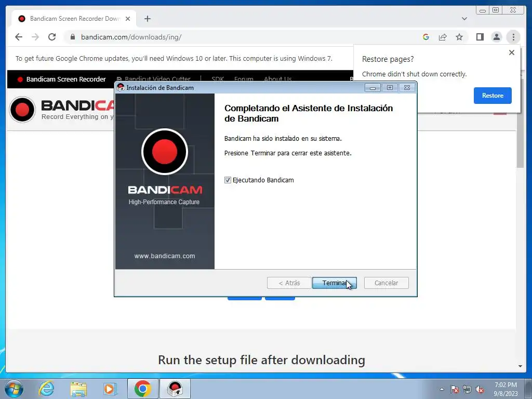The width and height of the screenshot is (532, 399).
Task: Click the Google icon in the address bar
Action: pyautogui.click(x=426, y=37)
